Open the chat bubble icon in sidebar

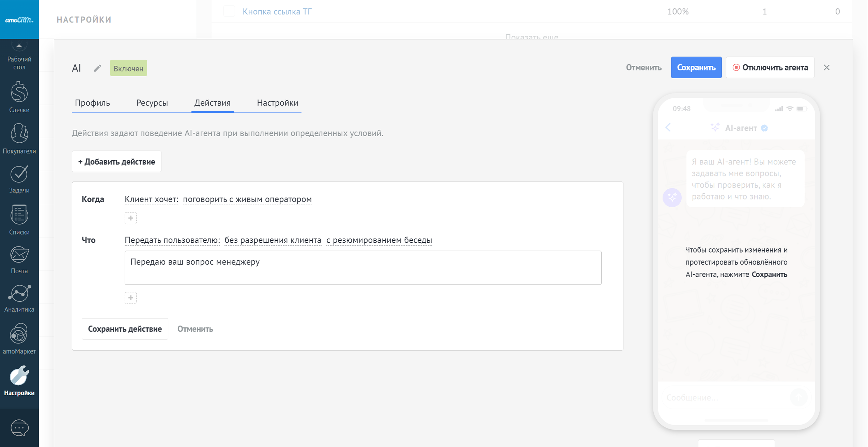pyautogui.click(x=19, y=428)
